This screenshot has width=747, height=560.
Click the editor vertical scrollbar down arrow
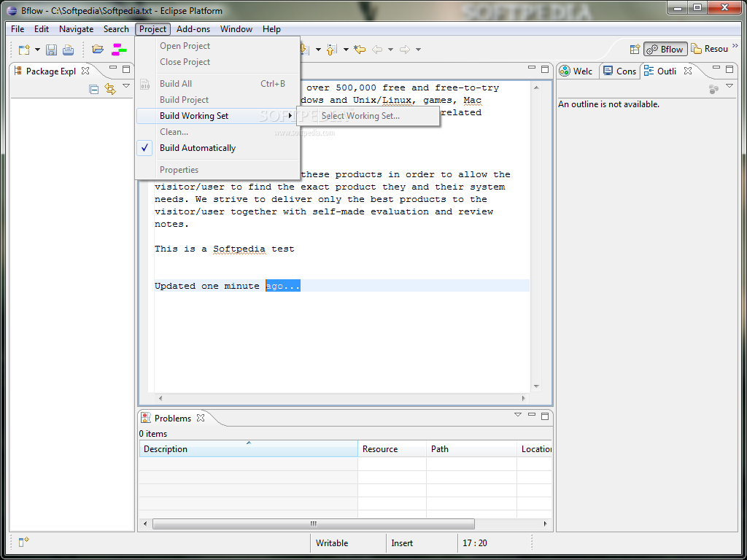pyautogui.click(x=536, y=386)
